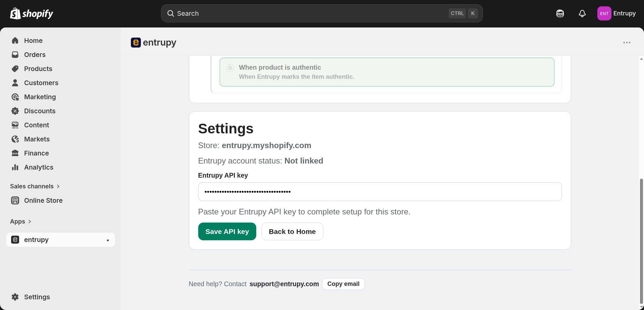Click the ENT account avatar
The width and height of the screenshot is (644, 310).
click(x=604, y=13)
